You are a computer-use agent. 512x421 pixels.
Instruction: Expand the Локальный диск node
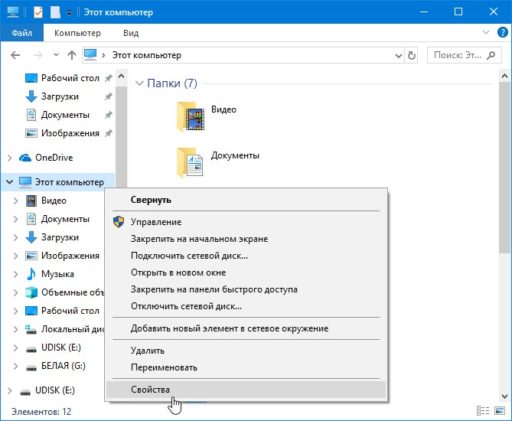tap(16, 329)
